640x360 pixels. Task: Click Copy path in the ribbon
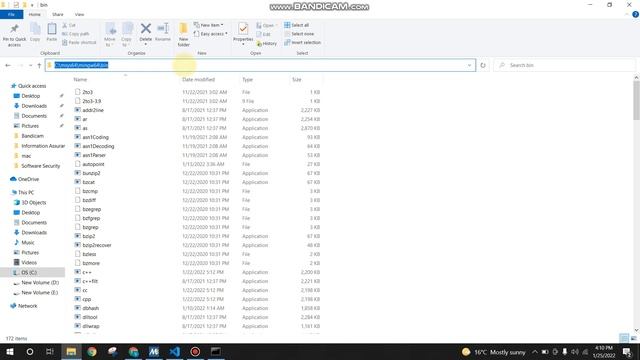[76, 34]
